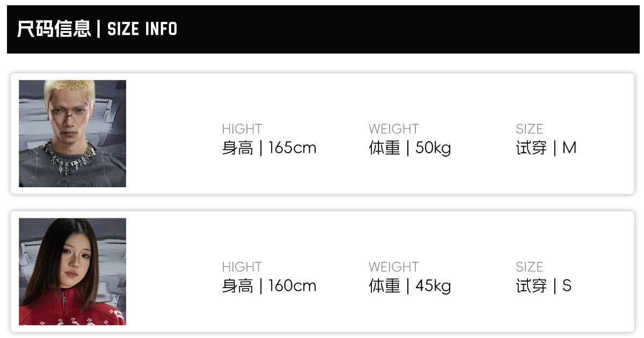Screen dimensions: 644x338
Task: Click the silver necklace in the first photo
Action: [x=70, y=156]
